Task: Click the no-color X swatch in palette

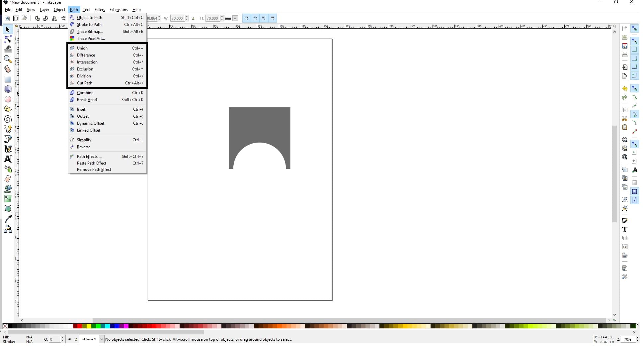Action: [x=5, y=326]
